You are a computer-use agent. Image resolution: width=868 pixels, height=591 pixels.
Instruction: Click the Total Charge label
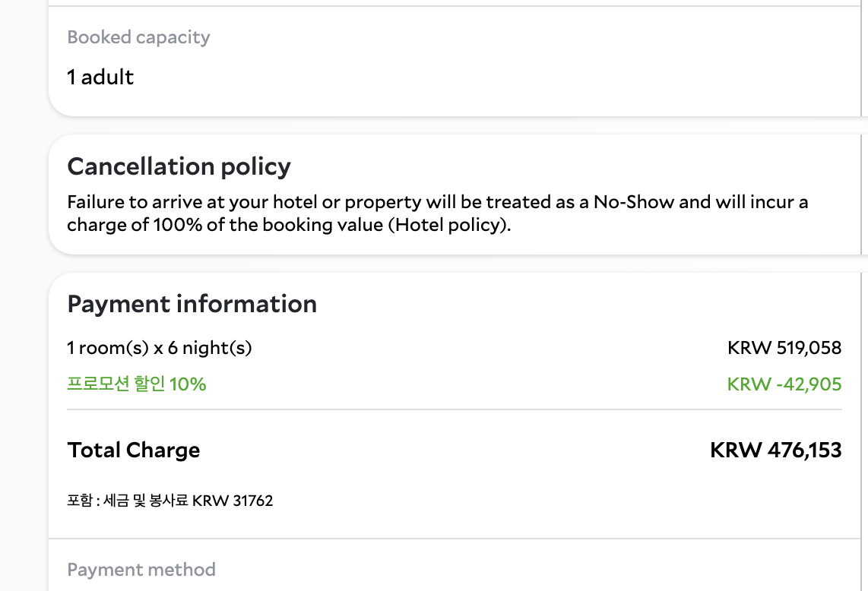click(x=134, y=450)
